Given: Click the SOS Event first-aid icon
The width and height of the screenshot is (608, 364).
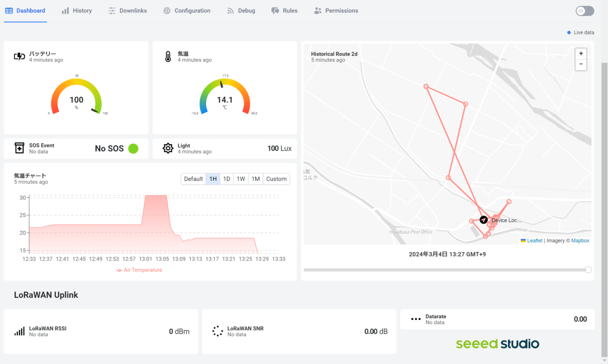Looking at the screenshot, I should [x=19, y=149].
